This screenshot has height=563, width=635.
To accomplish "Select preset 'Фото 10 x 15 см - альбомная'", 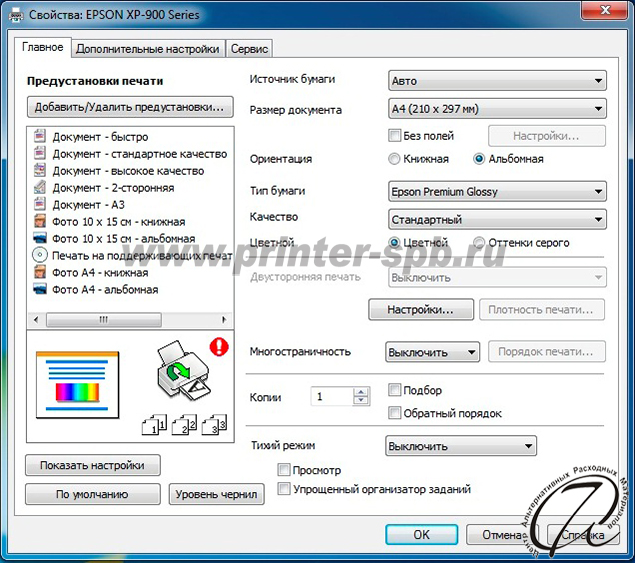I will (124, 239).
